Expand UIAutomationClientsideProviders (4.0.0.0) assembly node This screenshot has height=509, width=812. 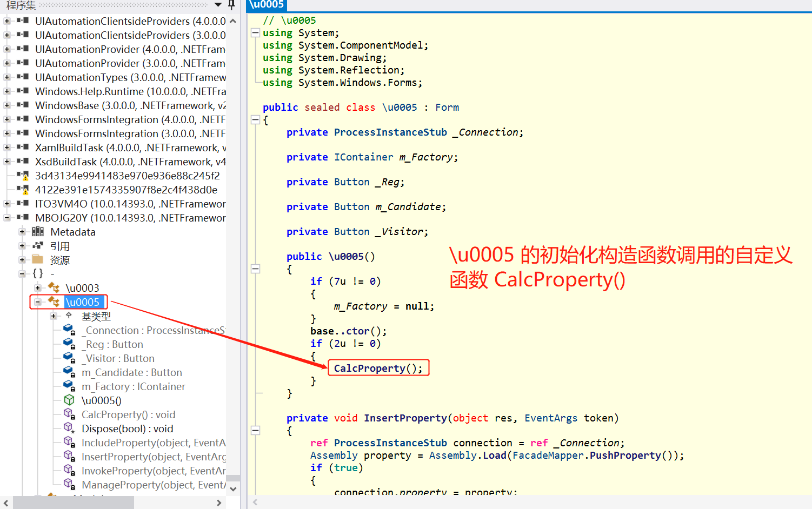click(7, 21)
